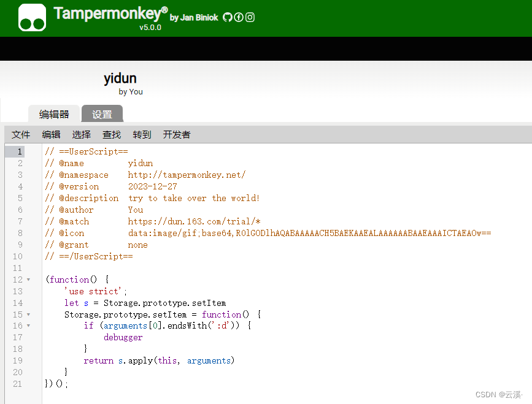Open the 开发者 menu

point(177,134)
